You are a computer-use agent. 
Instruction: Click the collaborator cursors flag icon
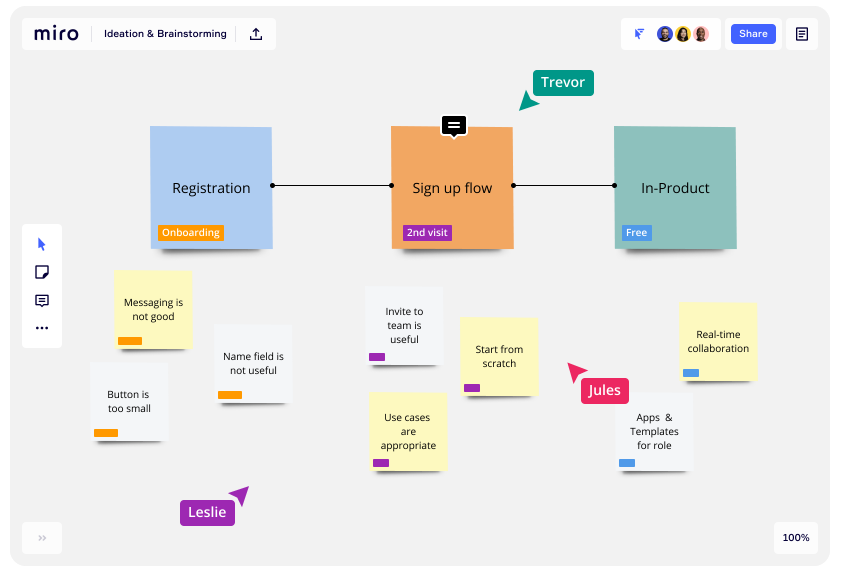(640, 34)
